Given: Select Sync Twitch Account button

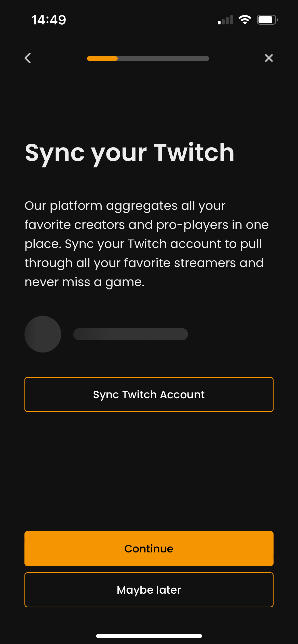Looking at the screenshot, I should 149,394.
